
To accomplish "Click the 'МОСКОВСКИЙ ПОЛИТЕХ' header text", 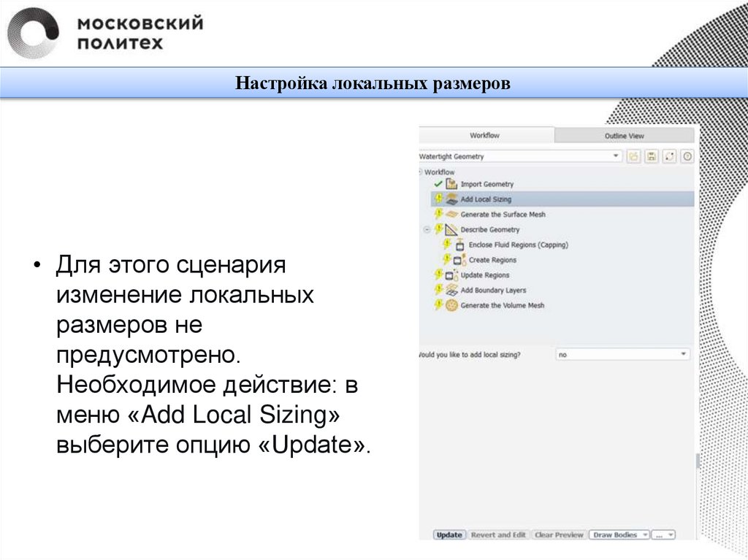I will click(x=140, y=33).
